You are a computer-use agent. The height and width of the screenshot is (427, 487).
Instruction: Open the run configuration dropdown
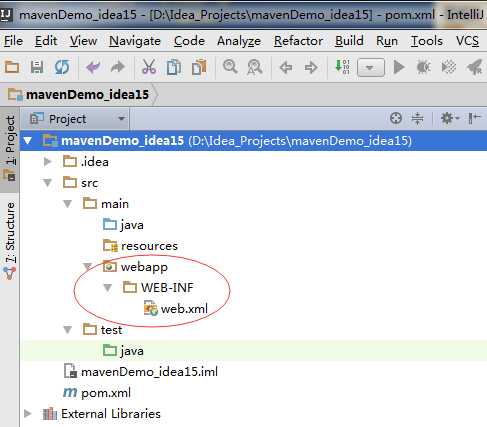[371, 68]
